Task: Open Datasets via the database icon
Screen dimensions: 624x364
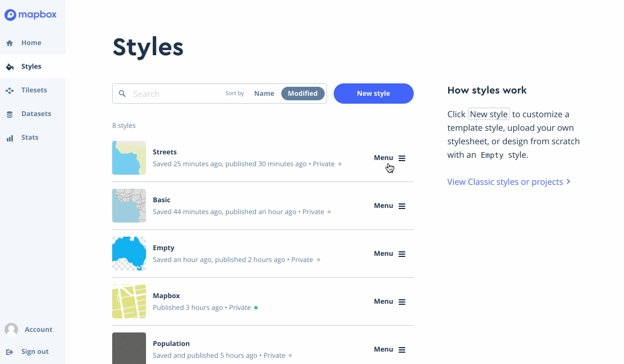Action: click(x=9, y=113)
